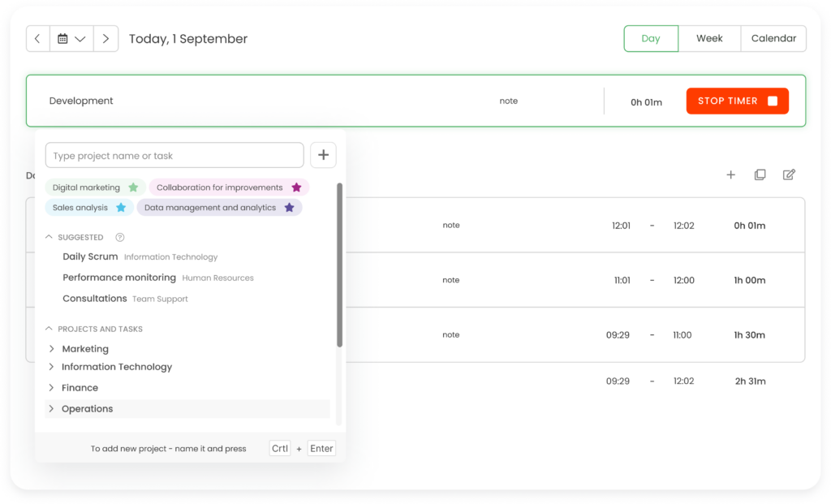
Task: Click the duplicate entries icon
Action: pos(760,174)
